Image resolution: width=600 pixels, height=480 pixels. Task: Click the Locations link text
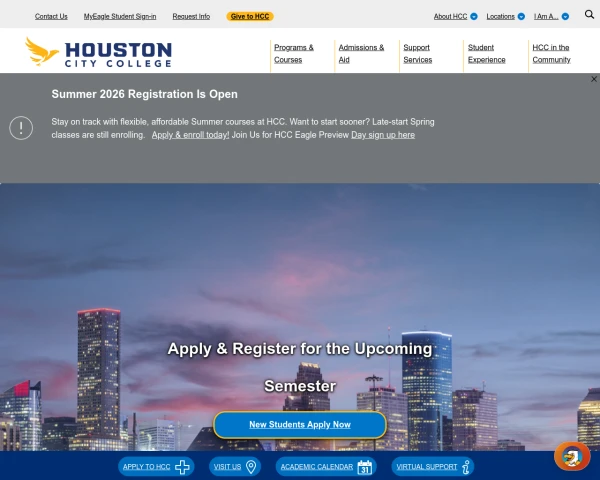pyautogui.click(x=501, y=16)
